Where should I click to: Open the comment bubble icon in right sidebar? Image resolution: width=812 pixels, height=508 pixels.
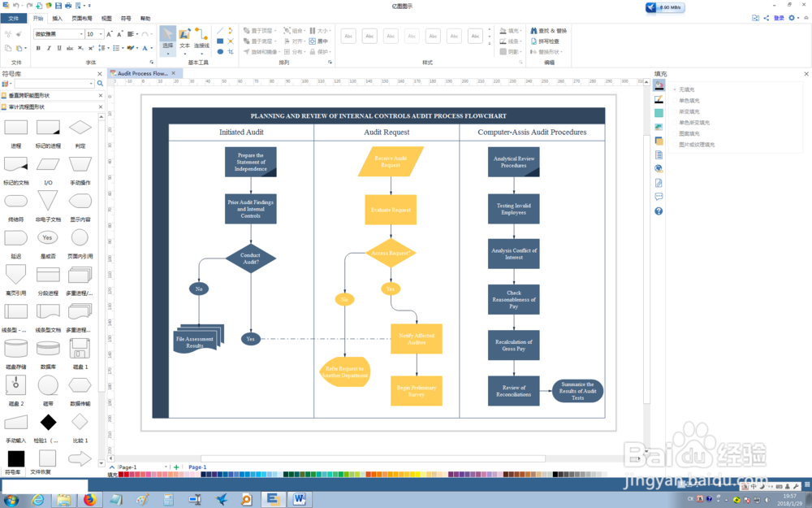tap(659, 197)
